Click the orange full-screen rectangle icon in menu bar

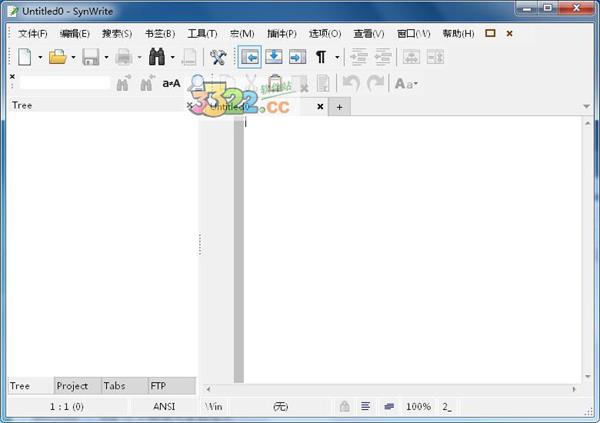(x=490, y=33)
